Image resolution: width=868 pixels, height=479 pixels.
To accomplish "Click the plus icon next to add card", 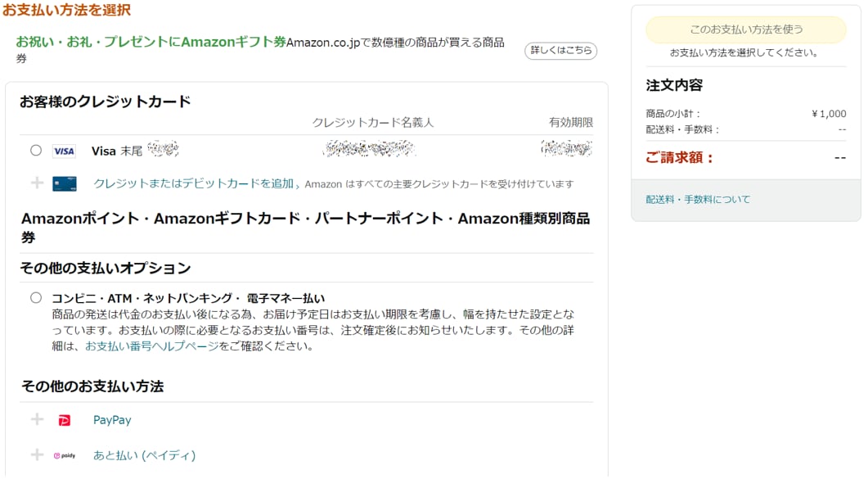I will [37, 183].
